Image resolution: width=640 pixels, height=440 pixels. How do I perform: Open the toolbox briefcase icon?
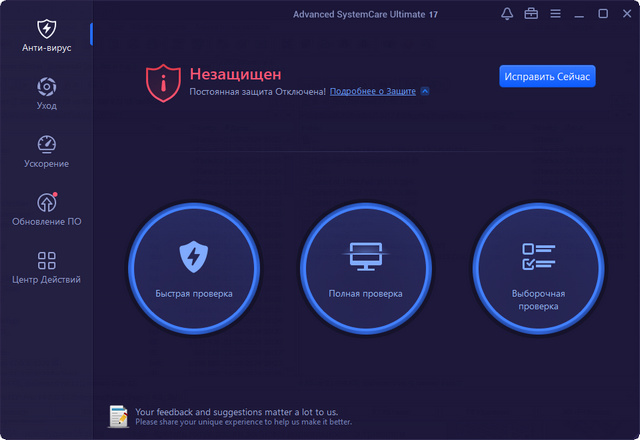coord(531,14)
